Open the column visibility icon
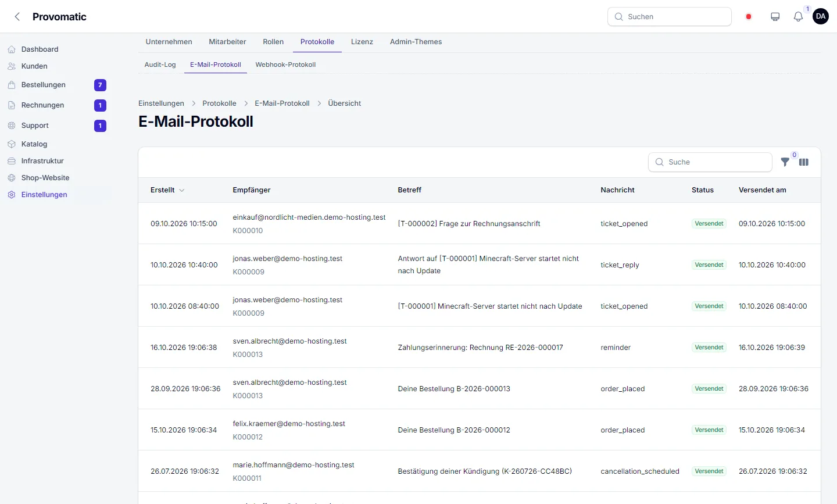837x504 pixels. (x=804, y=162)
